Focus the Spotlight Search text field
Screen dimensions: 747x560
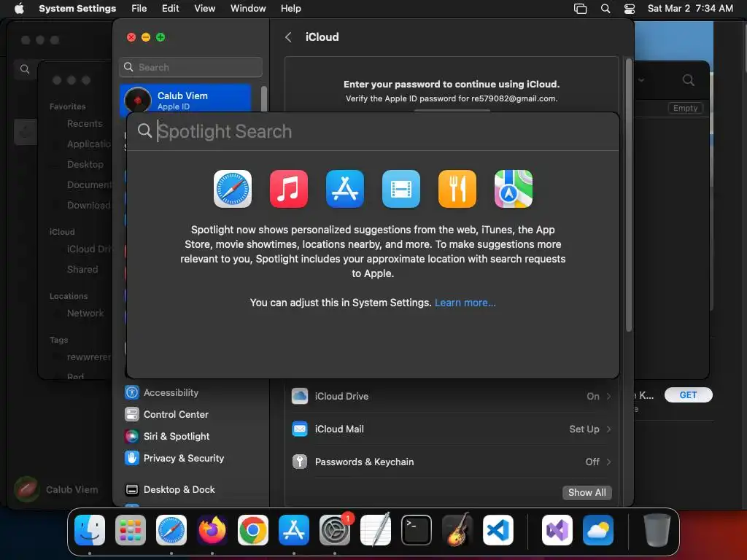tap(373, 131)
